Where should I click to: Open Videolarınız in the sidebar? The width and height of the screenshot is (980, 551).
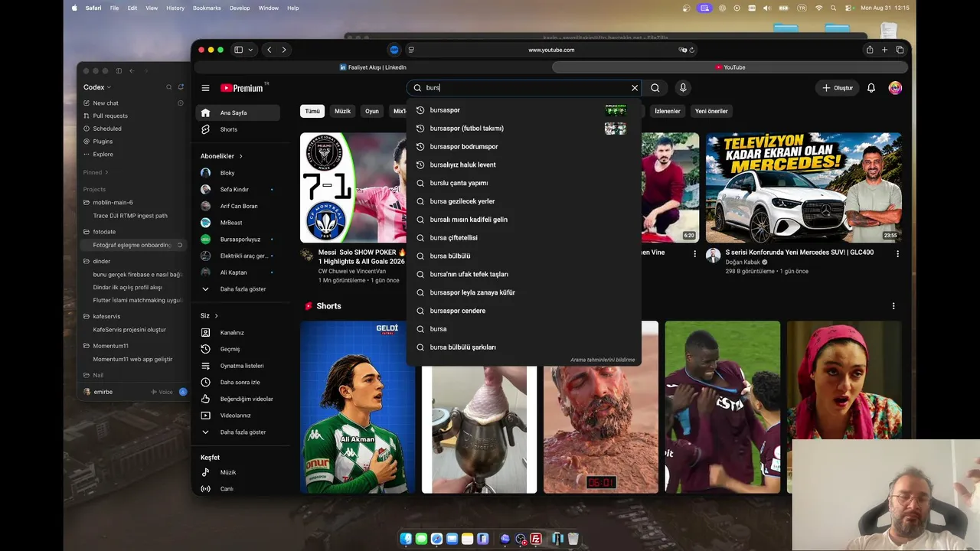coord(237,416)
